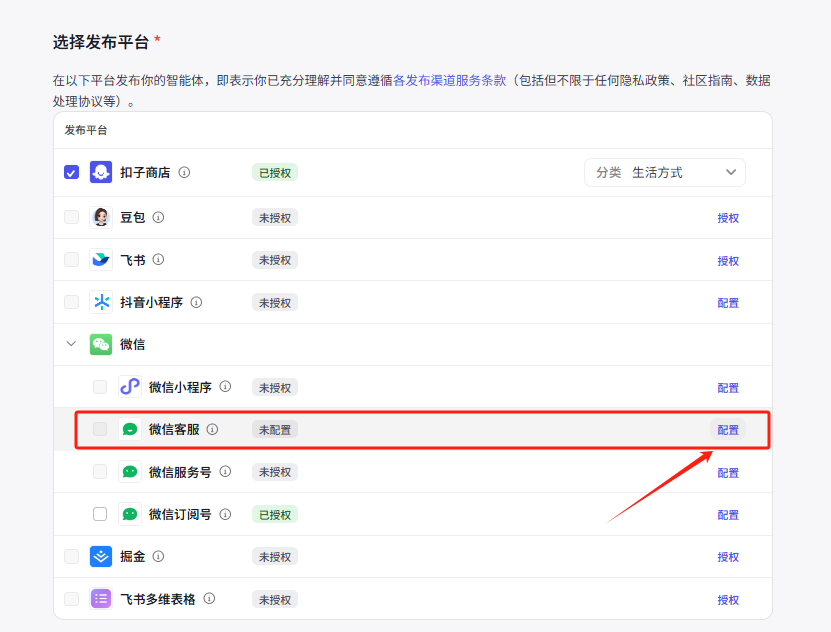831x632 pixels.
Task: Toggle the 微信客服 checkbox
Action: (x=100, y=429)
